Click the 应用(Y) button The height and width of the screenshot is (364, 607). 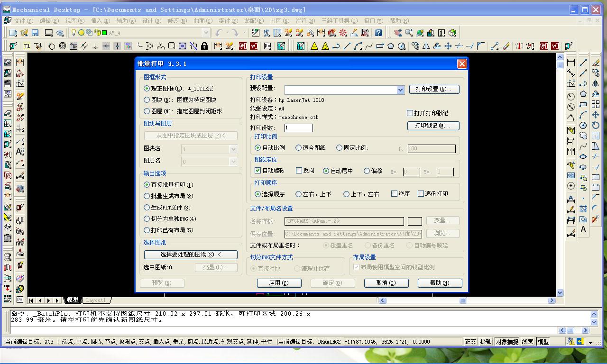[x=279, y=283]
